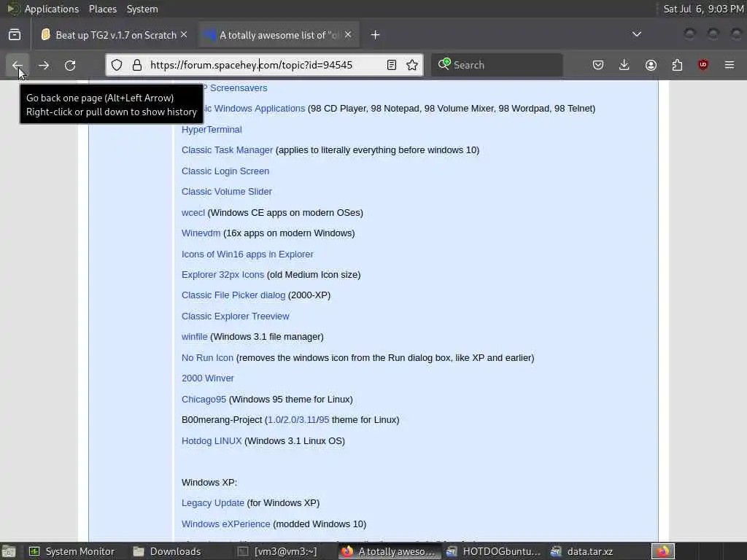The image size is (747, 560).
Task: Open the System menu
Action: click(142, 9)
